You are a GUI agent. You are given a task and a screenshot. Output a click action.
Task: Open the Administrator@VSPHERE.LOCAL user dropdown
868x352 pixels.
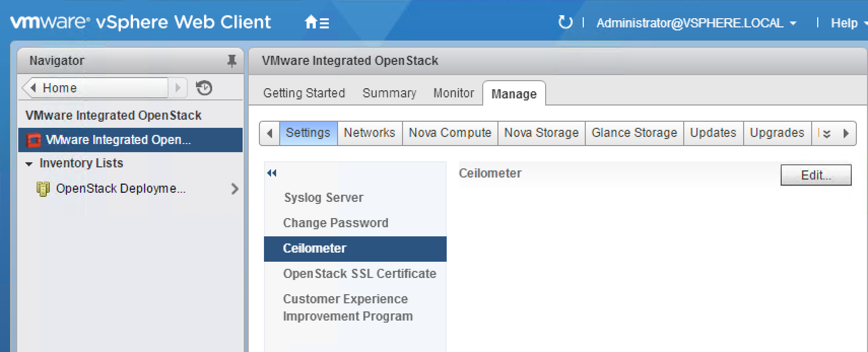696,23
